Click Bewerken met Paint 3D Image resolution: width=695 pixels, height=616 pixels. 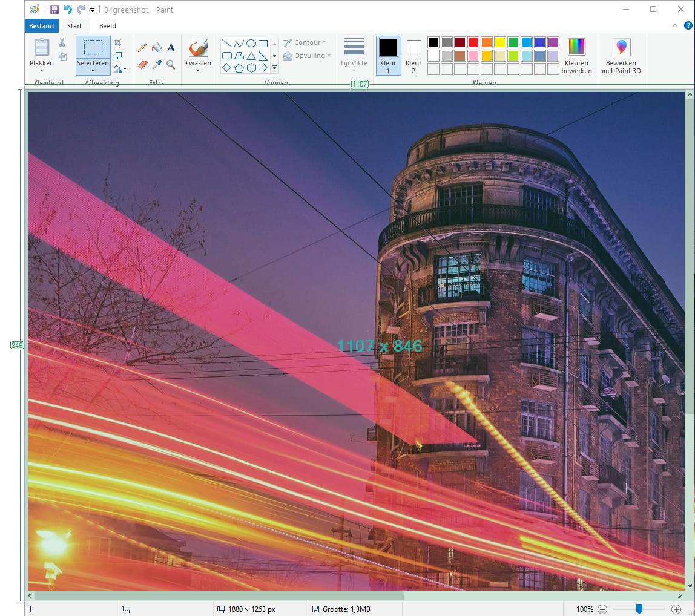621,56
